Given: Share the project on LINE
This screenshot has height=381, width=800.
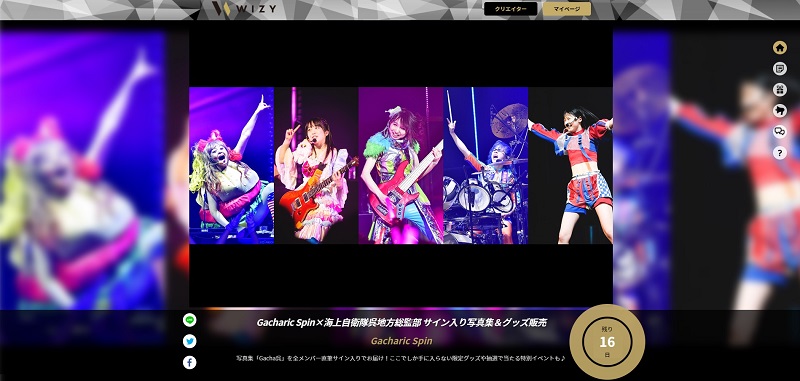Looking at the screenshot, I should pos(190,320).
